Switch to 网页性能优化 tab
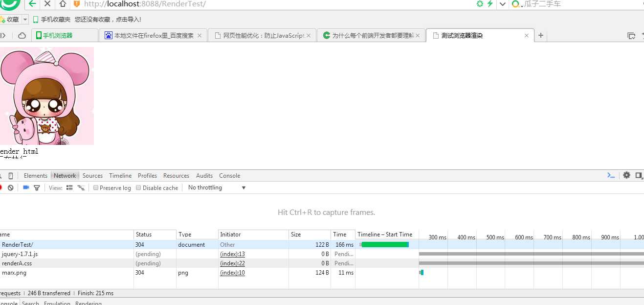This screenshot has width=644, height=305. click(262, 35)
